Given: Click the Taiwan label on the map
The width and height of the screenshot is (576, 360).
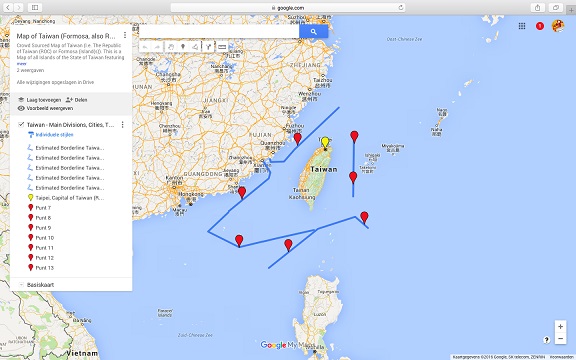Looking at the screenshot, I should coord(324,169).
